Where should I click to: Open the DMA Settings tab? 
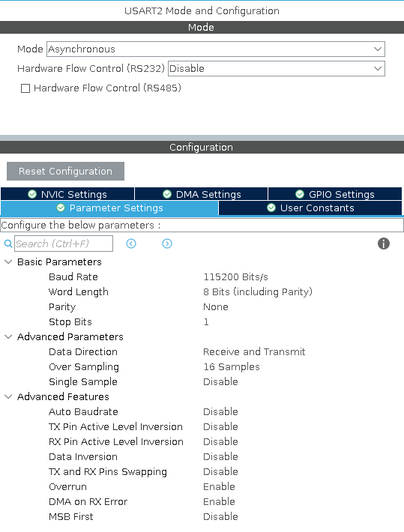click(x=202, y=194)
